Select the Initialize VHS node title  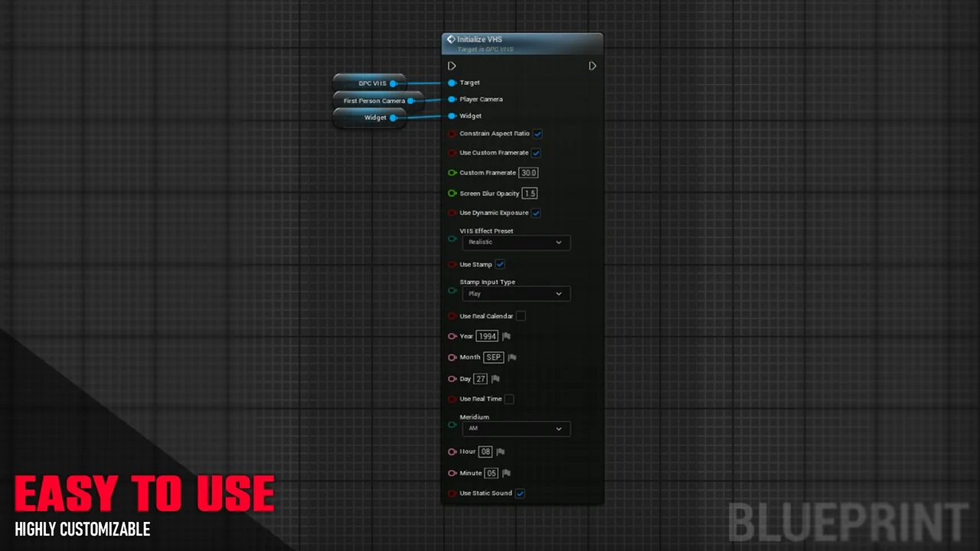(480, 40)
